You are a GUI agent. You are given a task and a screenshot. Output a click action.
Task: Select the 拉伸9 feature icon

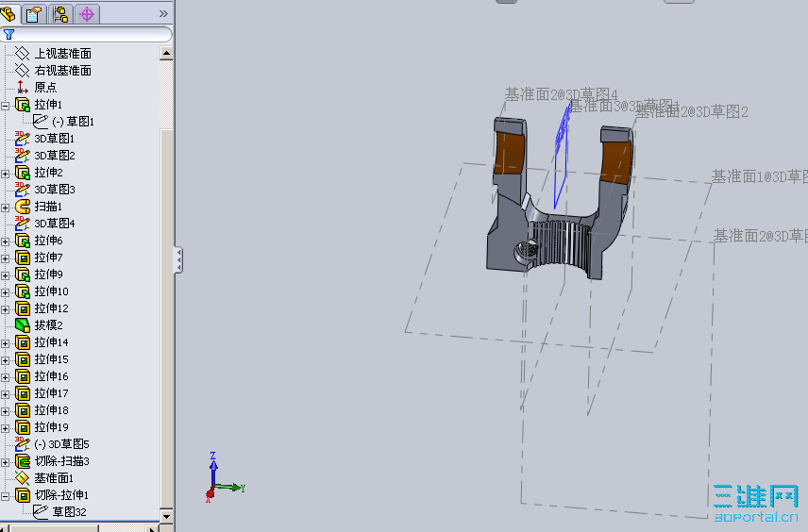point(22,274)
